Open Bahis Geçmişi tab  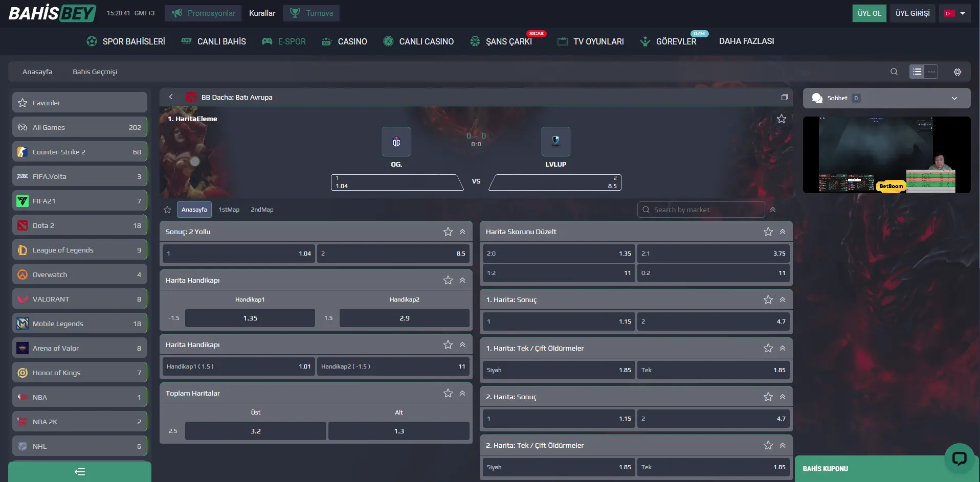point(95,72)
